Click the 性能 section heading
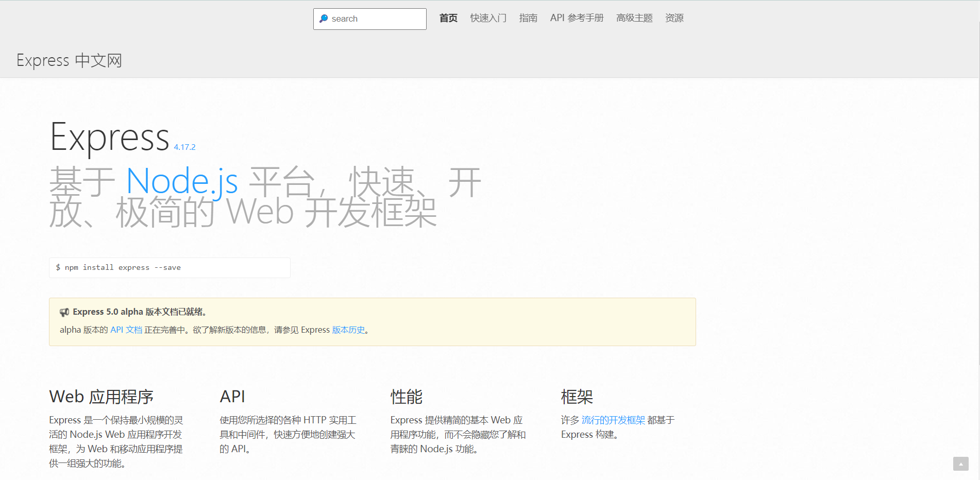980x480 pixels. (x=407, y=397)
